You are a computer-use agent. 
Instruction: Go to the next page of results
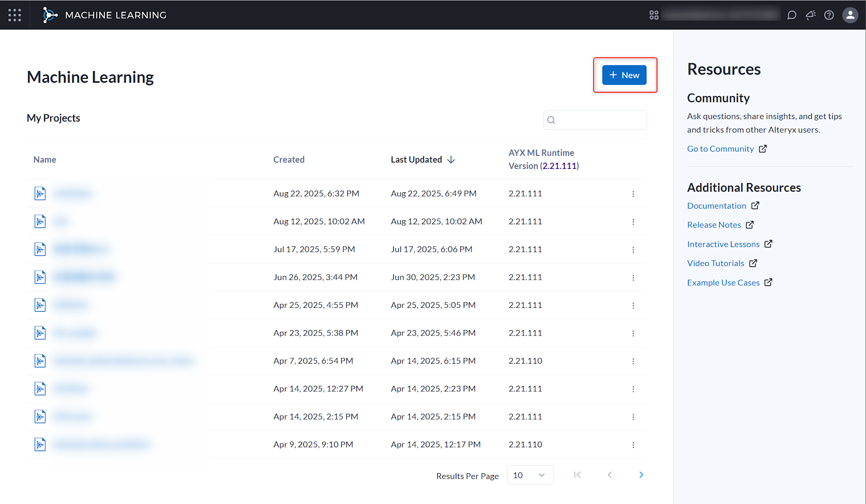[641, 475]
